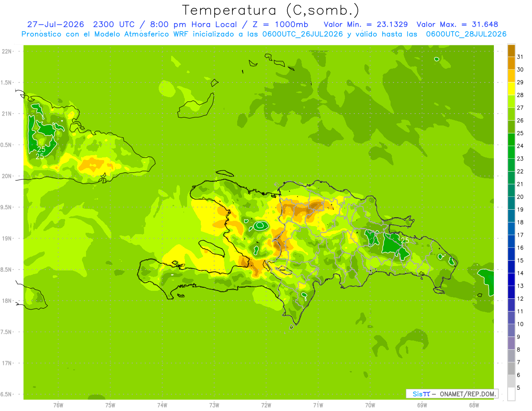
Task: Click the teal swatch between 19 and 20
Action: pos(511,203)
